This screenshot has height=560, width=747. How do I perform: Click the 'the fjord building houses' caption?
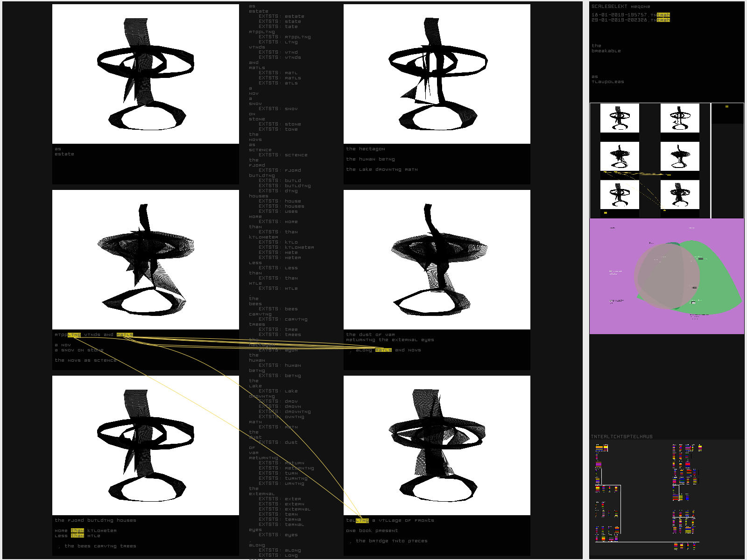95,520
